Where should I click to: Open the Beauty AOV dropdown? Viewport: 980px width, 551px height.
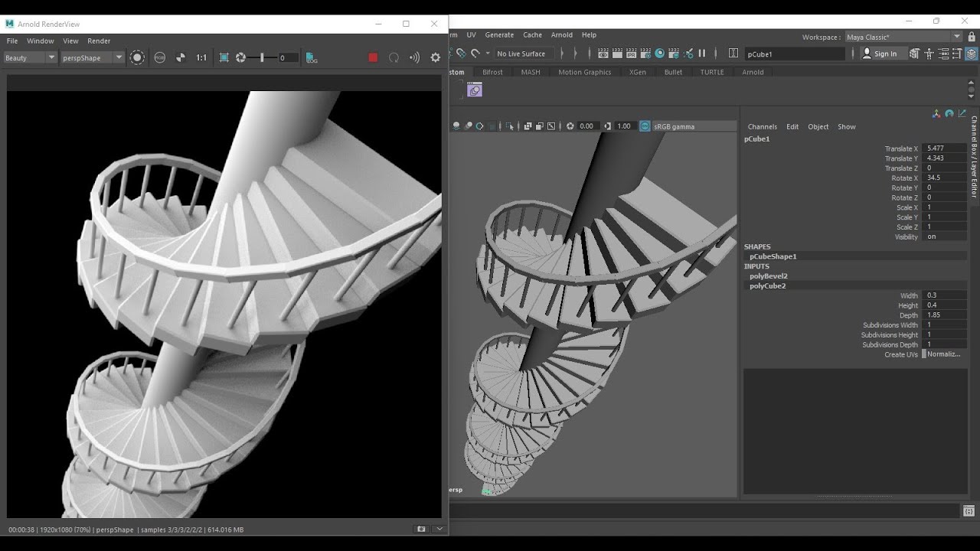point(30,57)
